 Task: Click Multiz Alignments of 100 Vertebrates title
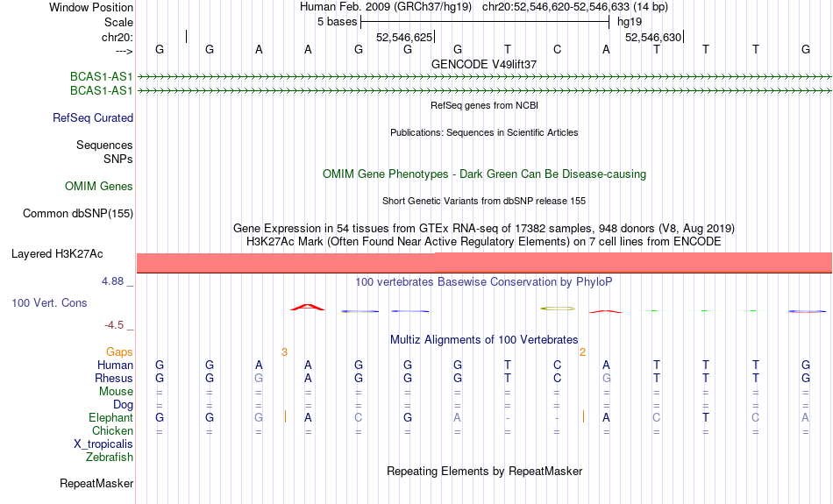[484, 340]
